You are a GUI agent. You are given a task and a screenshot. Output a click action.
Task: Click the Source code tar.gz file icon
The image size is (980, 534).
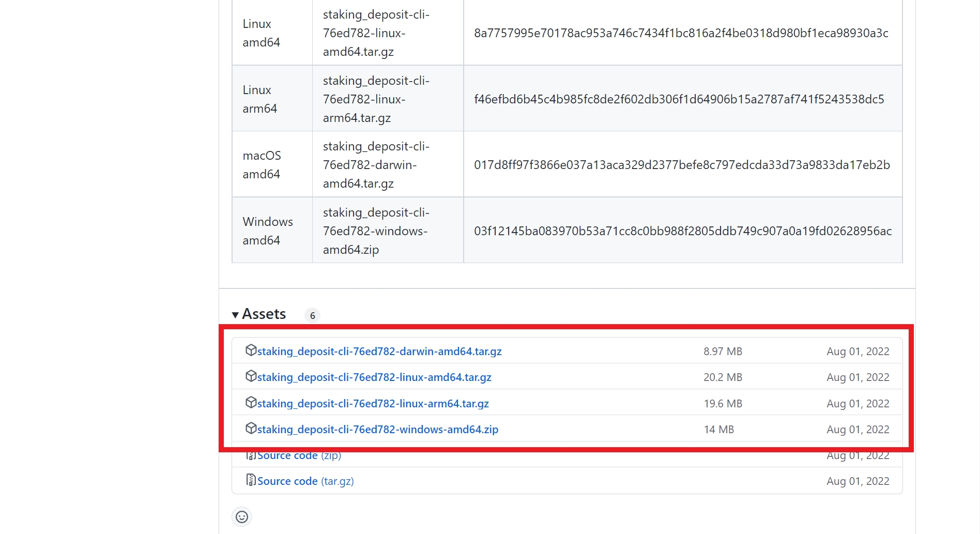pos(251,480)
